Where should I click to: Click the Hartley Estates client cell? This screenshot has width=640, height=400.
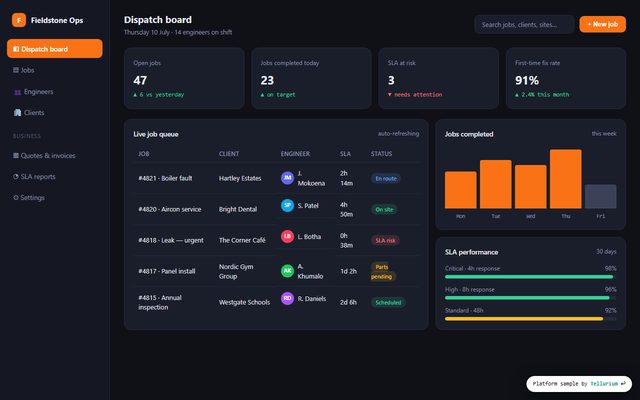coord(240,178)
